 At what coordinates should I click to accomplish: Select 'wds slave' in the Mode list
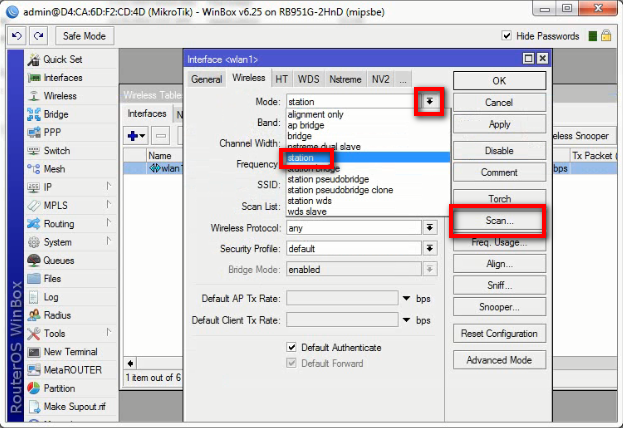[x=368, y=211]
